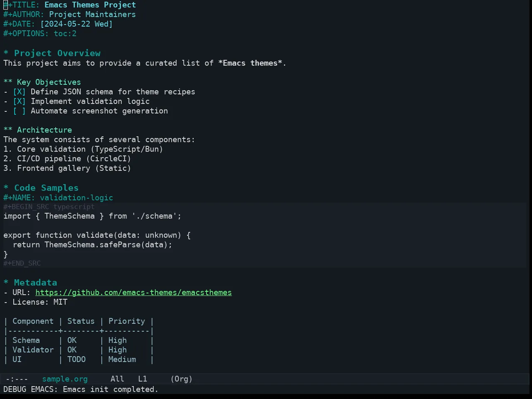Click list item 'Core validation (TypeScript/Bun)'
This screenshot has width=532, height=399.
90,149
